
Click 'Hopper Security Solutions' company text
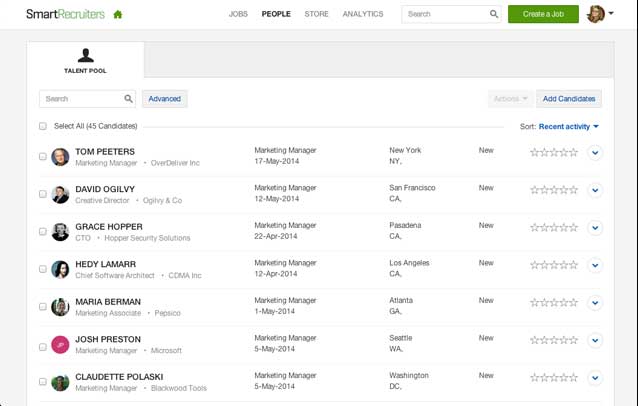point(147,238)
